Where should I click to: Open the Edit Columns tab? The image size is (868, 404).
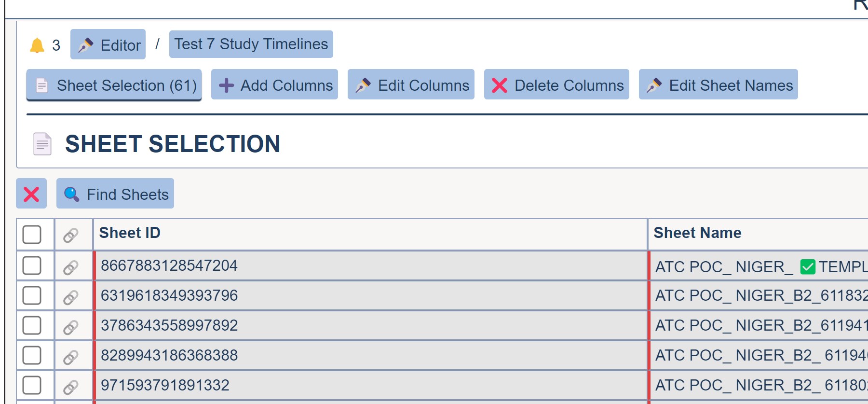point(411,85)
